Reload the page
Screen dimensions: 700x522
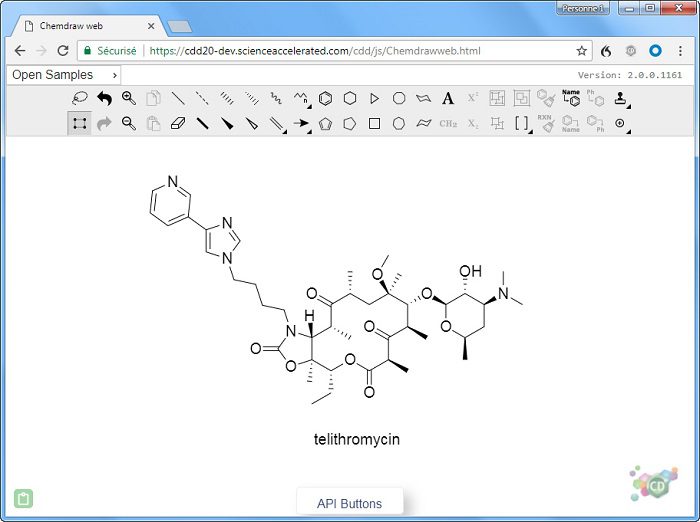[x=63, y=50]
